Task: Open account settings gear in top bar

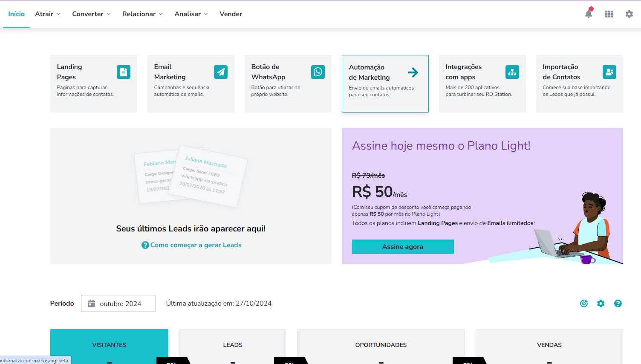Action: 629,14
